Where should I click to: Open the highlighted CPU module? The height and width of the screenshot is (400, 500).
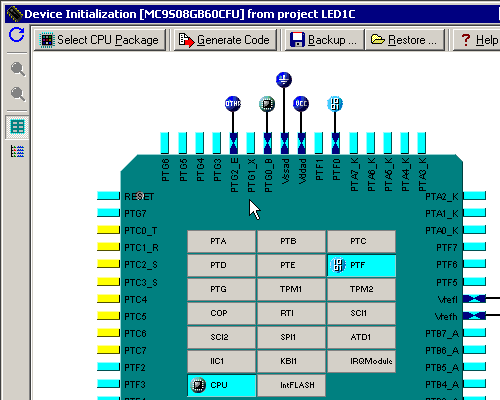[221, 385]
